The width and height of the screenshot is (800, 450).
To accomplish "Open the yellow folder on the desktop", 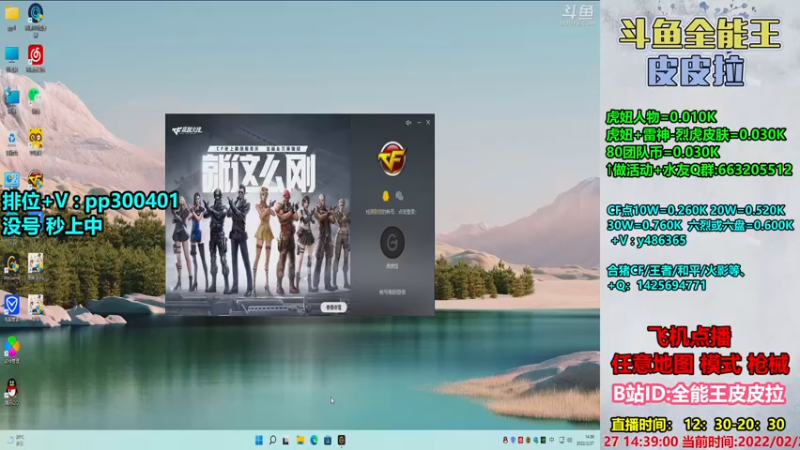I will pos(12,13).
